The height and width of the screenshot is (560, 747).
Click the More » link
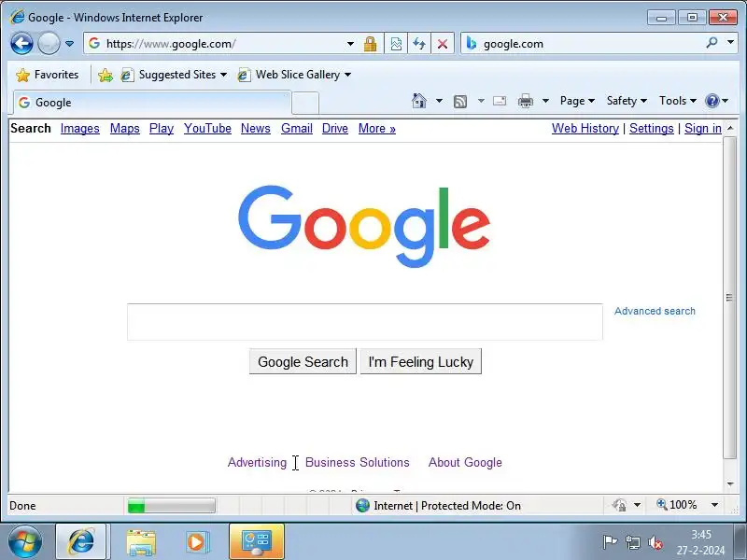377,129
